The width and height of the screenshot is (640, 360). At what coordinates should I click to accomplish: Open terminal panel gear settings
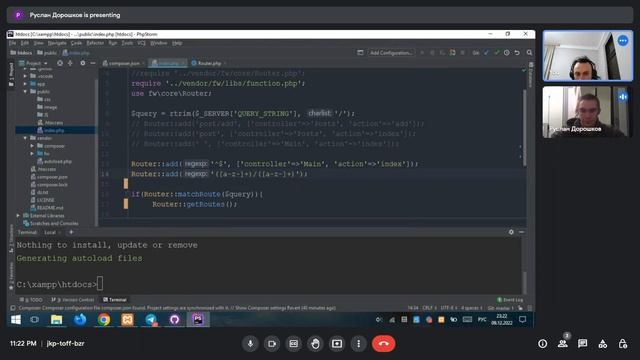point(511,232)
